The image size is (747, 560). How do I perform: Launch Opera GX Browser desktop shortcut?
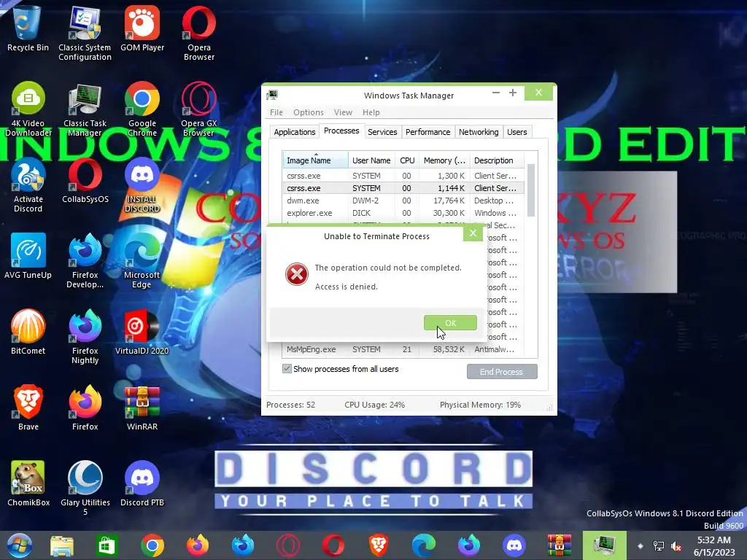(199, 109)
